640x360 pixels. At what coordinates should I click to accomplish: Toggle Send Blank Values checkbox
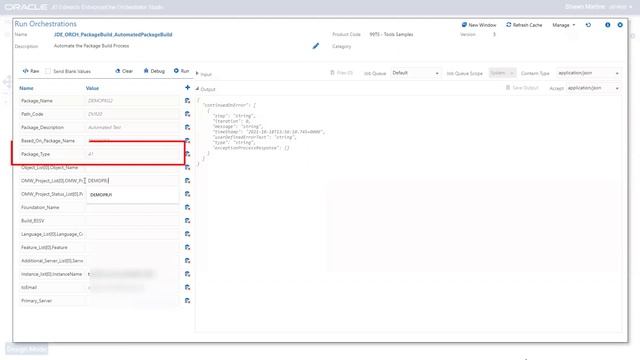coord(48,71)
